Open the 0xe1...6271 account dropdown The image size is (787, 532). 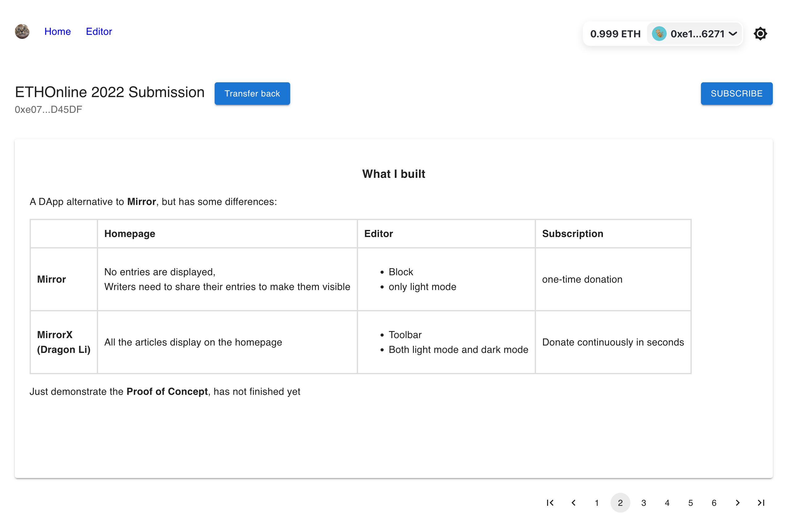click(x=694, y=34)
